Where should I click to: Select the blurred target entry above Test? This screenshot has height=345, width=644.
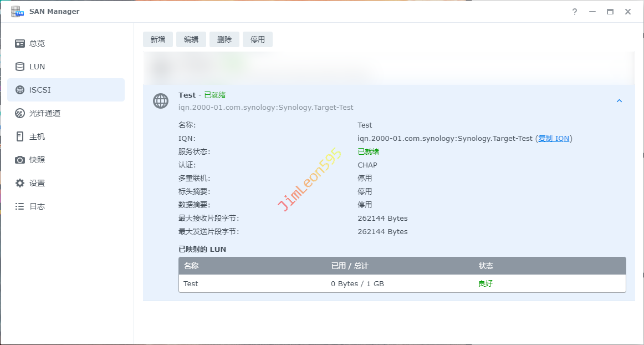coord(389,68)
